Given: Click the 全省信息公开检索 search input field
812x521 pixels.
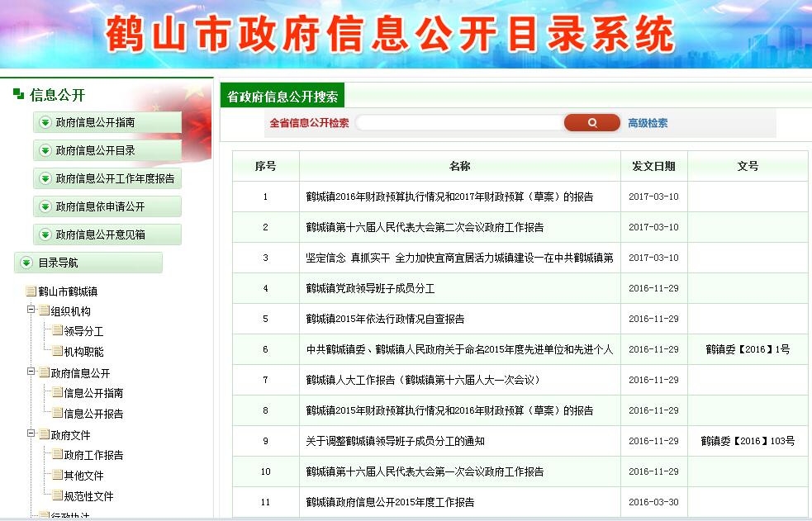Looking at the screenshot, I should (x=458, y=123).
